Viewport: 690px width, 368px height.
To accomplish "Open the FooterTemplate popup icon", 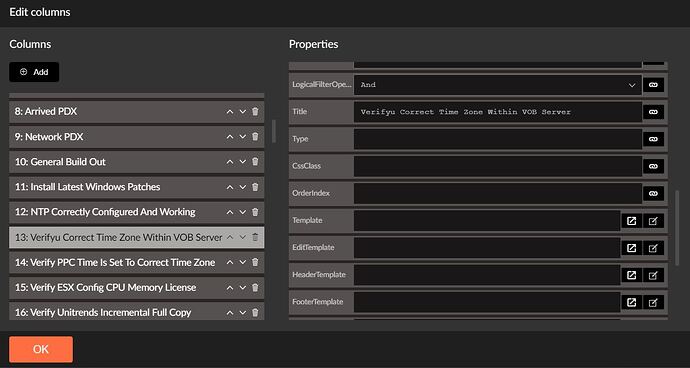I will click(631, 302).
